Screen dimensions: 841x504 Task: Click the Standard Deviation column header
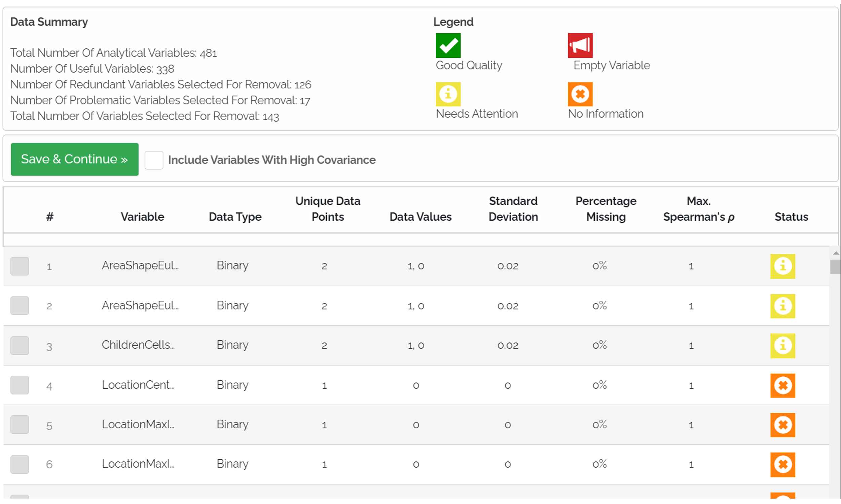point(513,209)
